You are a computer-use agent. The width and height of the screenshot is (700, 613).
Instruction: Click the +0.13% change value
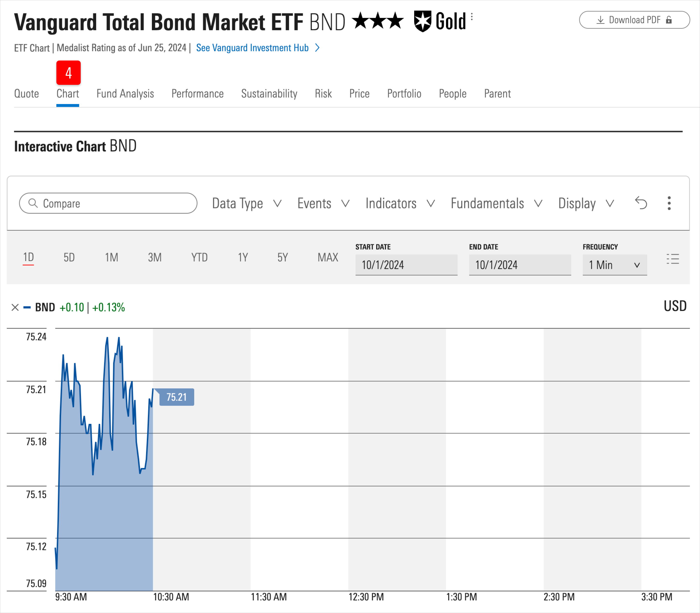click(108, 307)
